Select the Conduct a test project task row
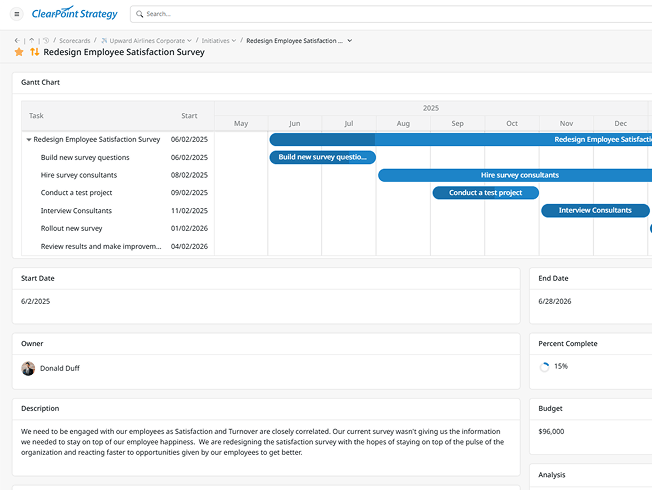 [118, 193]
